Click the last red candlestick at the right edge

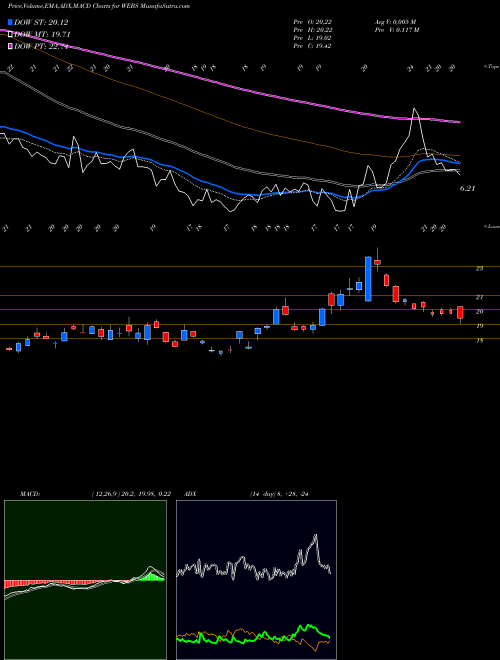[460, 313]
